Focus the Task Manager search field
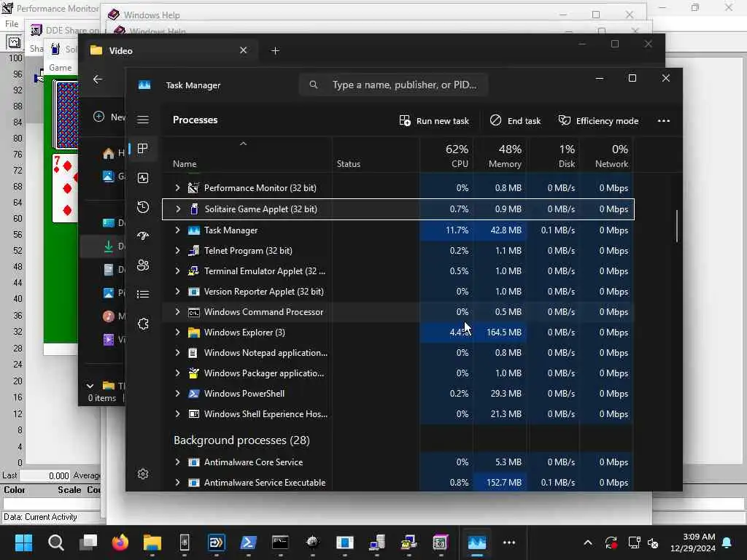Image resolution: width=747 pixels, height=560 pixels. point(393,85)
